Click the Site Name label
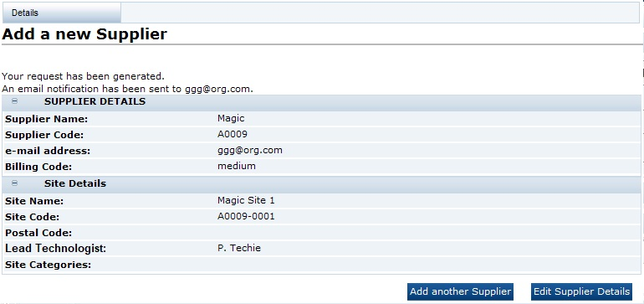This screenshot has width=644, height=304. click(34, 202)
